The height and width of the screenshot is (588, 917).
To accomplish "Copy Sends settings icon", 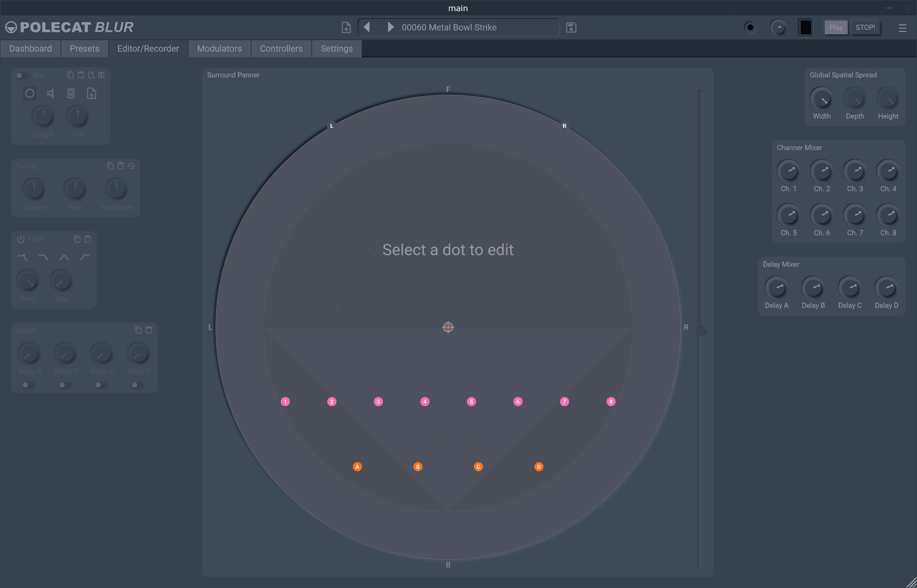I will [x=138, y=330].
